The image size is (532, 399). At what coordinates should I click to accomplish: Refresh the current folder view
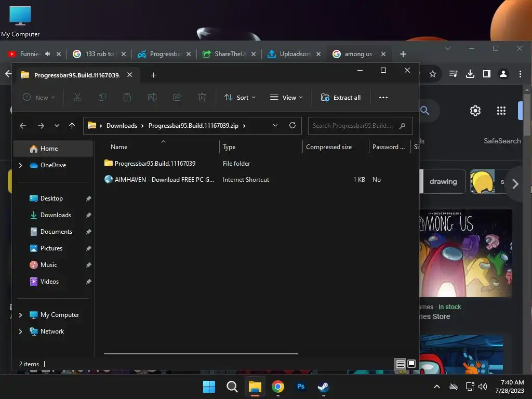(x=292, y=126)
